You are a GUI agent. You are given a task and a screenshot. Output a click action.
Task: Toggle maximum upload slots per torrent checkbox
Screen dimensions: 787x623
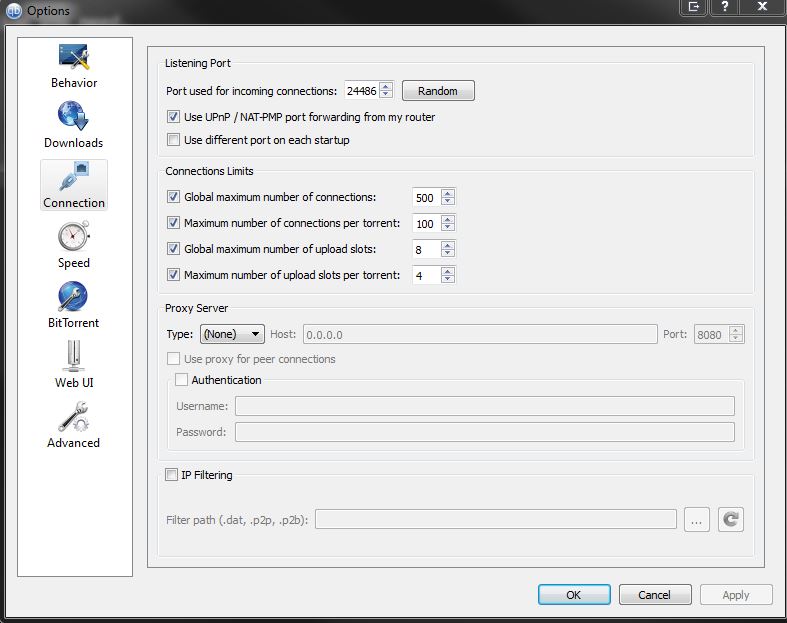click(173, 275)
